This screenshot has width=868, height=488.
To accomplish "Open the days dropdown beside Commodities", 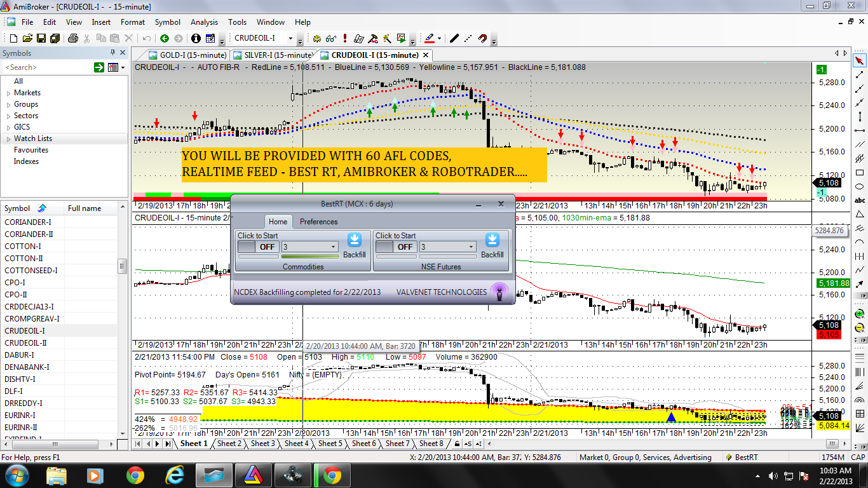I will pos(309,247).
